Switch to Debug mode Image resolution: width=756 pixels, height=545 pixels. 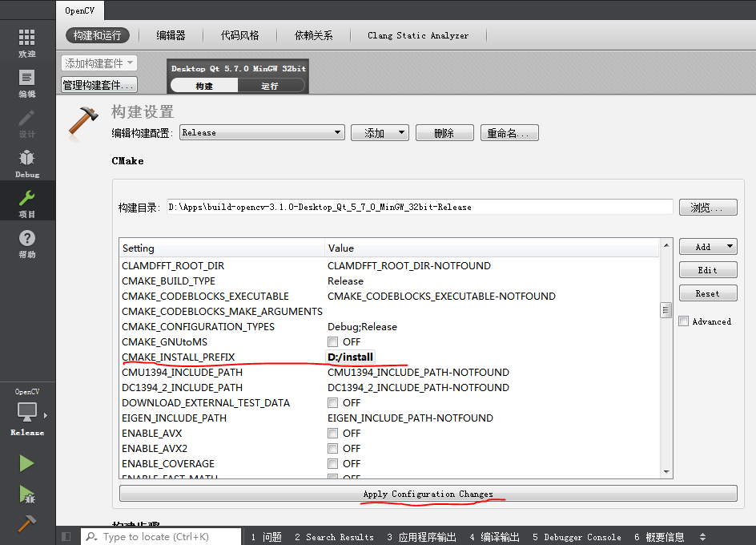[27, 164]
